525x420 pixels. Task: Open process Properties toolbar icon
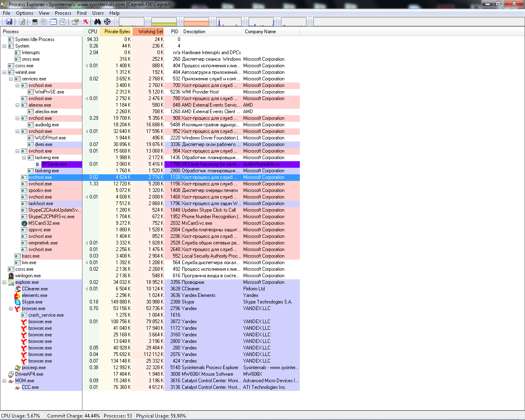(x=75, y=21)
